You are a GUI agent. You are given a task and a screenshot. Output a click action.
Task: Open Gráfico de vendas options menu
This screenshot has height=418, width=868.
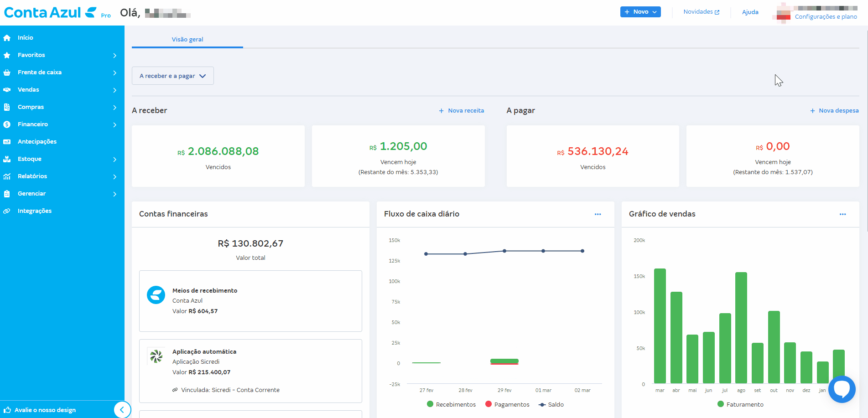(x=842, y=214)
